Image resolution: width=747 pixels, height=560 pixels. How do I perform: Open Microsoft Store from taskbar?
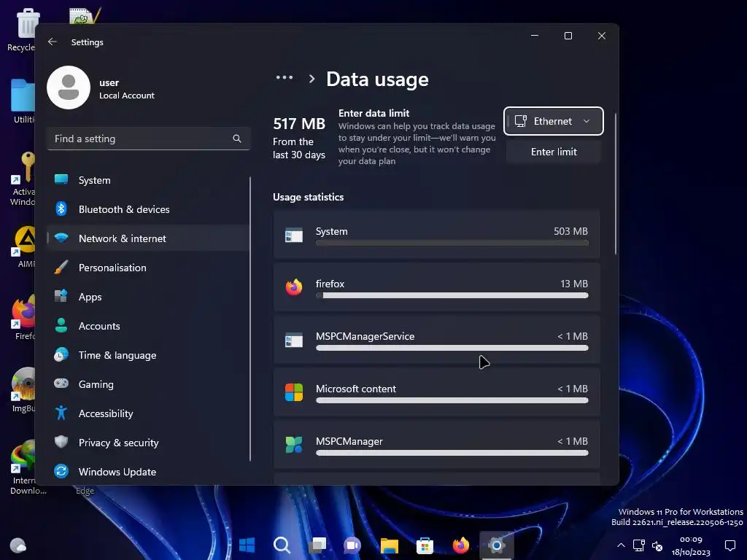click(425, 545)
